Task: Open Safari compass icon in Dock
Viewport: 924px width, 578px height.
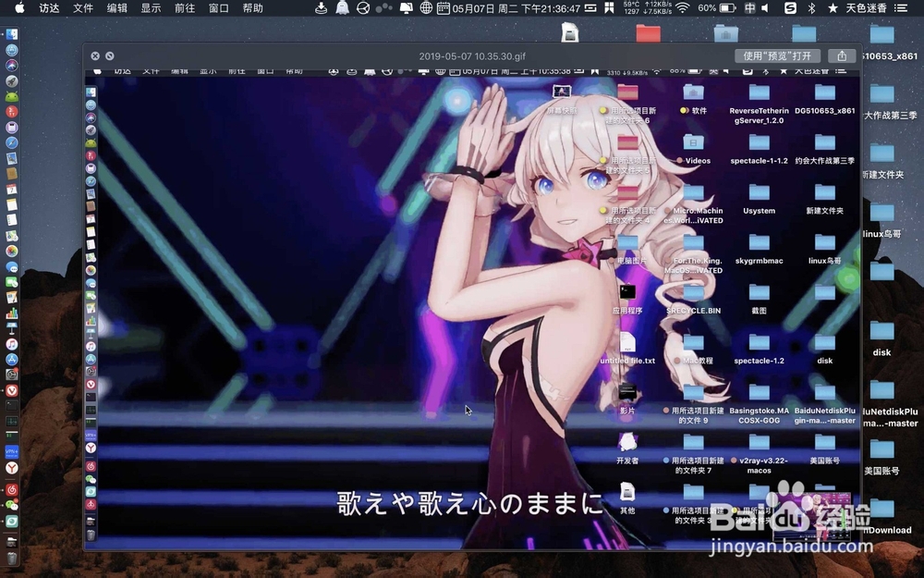Action: coord(11,142)
